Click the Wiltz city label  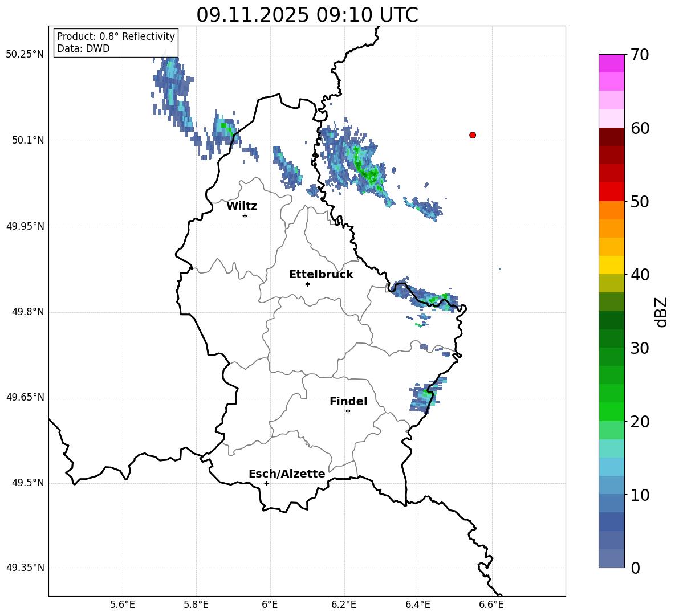[x=242, y=206]
